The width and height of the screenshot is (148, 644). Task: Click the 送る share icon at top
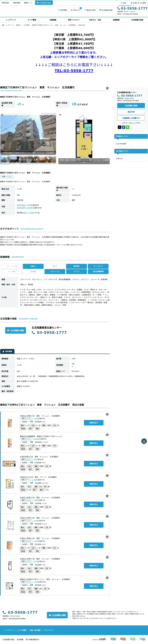[124, 3]
